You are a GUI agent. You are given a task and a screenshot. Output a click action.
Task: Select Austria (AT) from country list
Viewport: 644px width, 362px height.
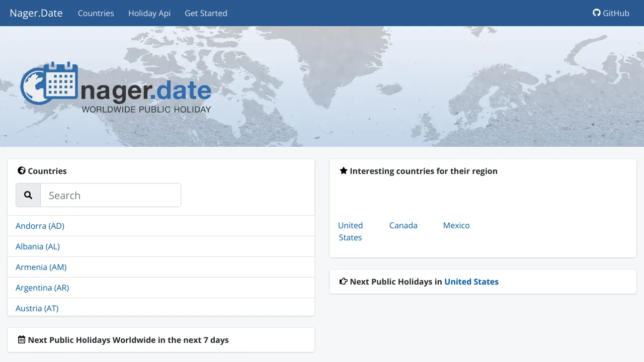point(37,308)
